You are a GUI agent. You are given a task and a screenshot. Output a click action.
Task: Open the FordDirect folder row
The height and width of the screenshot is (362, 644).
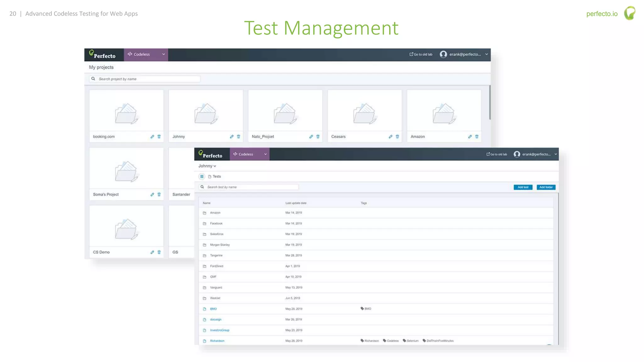point(376,266)
